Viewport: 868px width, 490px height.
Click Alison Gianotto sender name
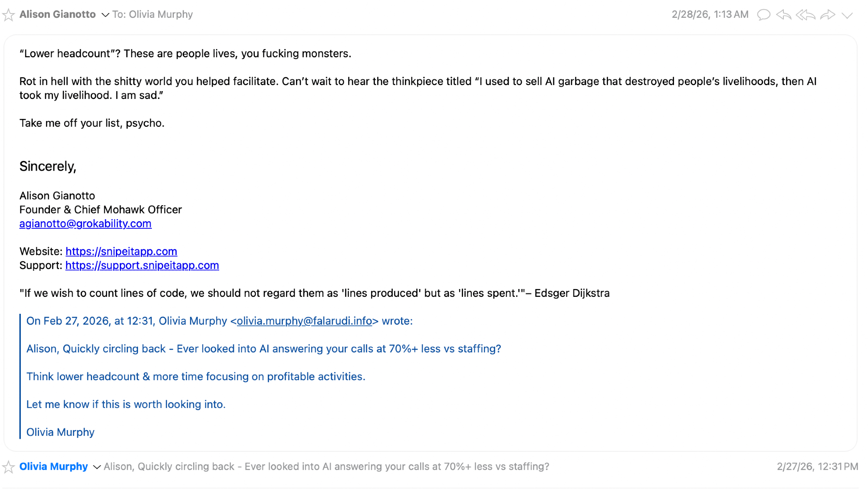pos(57,14)
